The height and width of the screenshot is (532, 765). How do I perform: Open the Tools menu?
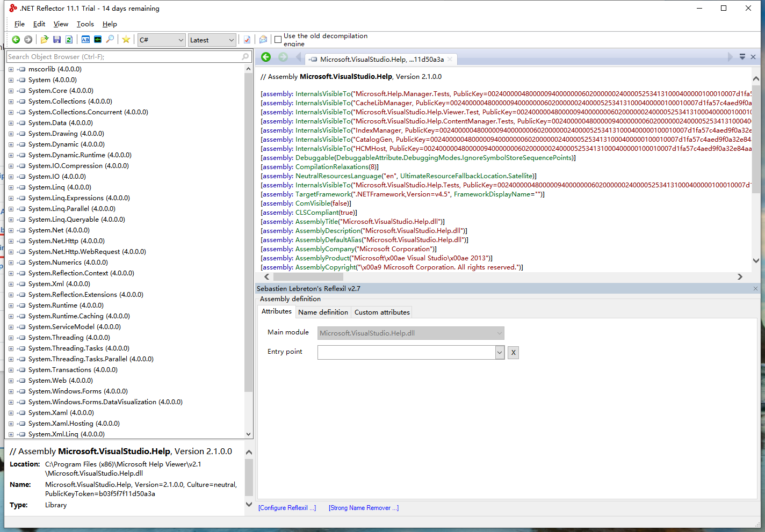(85, 24)
